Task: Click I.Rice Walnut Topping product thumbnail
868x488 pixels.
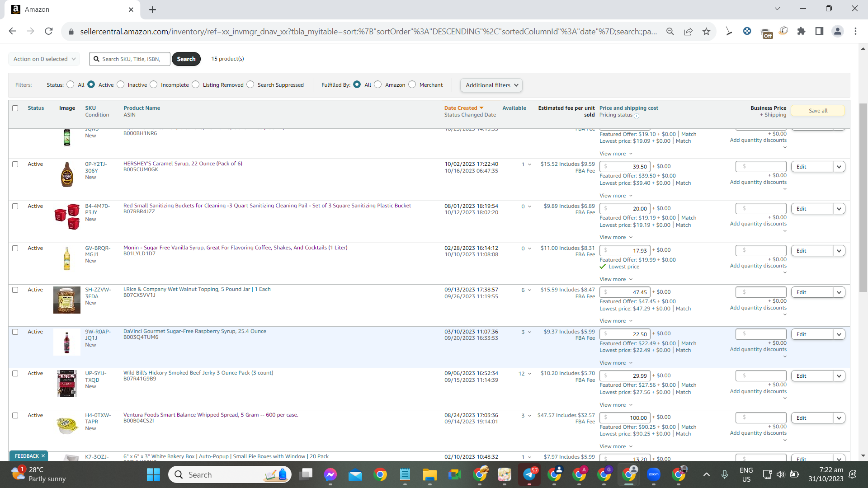Action: [67, 300]
